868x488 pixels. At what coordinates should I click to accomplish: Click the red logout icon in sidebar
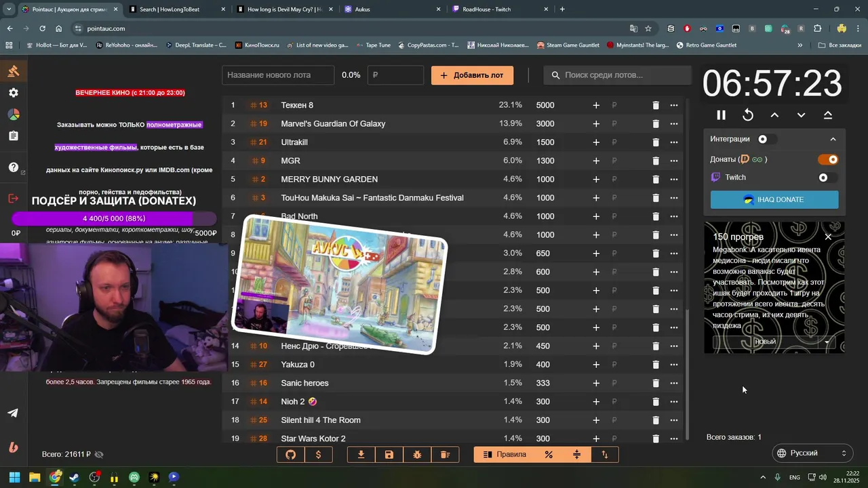[14, 198]
